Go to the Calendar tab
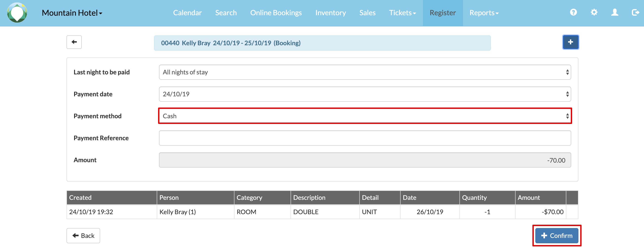 click(187, 13)
